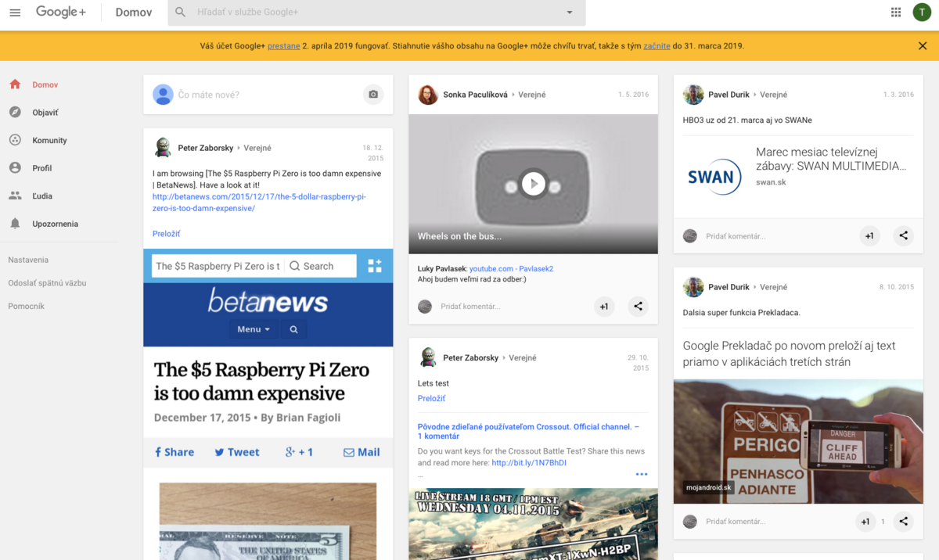Open the SWAN logo link preview
939x560 pixels.
[x=715, y=176]
